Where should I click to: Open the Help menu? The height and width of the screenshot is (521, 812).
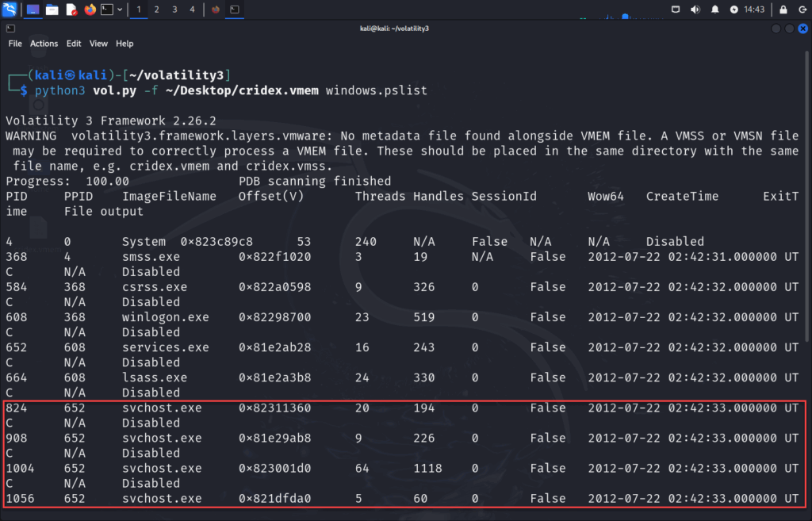point(124,44)
